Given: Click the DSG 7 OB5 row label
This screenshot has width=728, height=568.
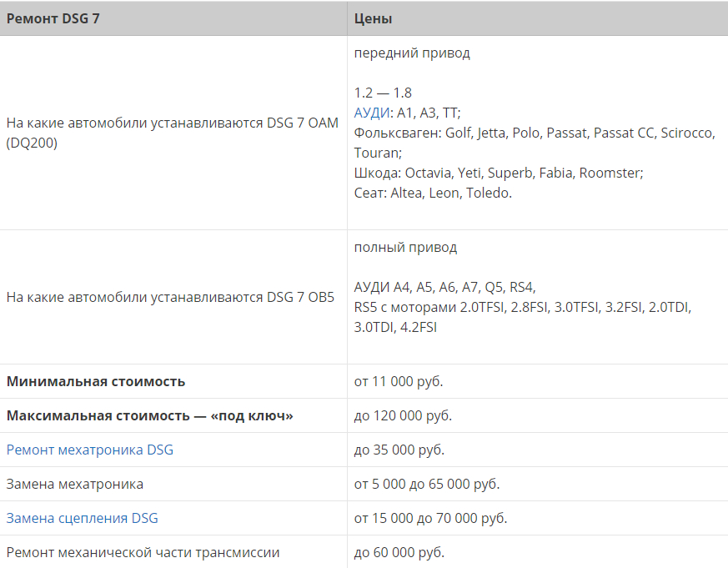Looking at the screenshot, I should 170,297.
